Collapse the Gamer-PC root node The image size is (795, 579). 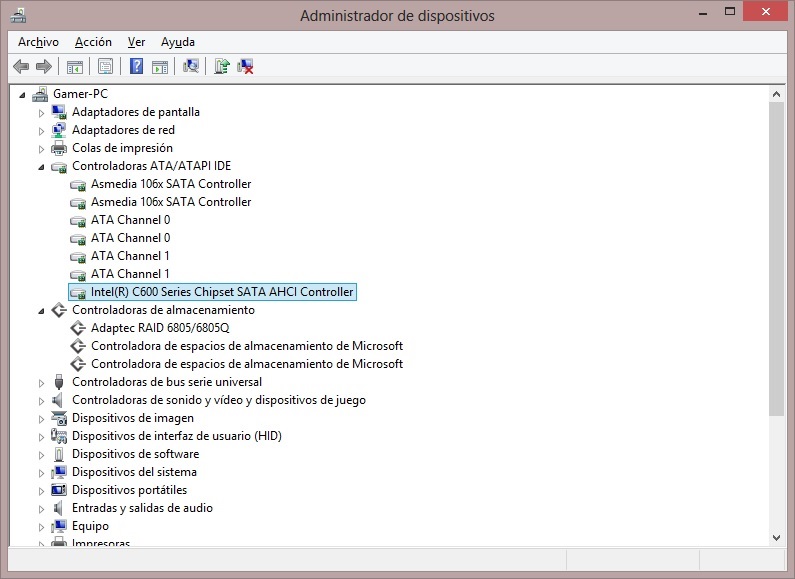point(22,95)
